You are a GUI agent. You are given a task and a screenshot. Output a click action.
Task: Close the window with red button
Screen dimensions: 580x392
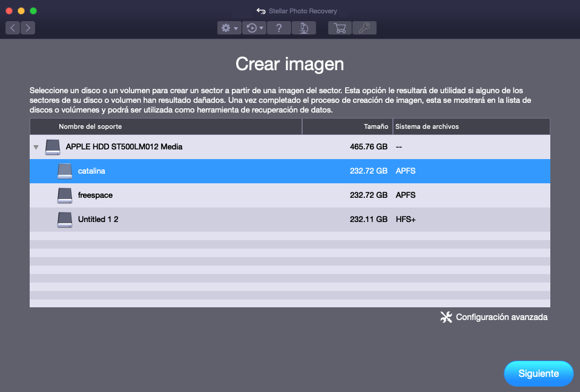click(x=9, y=11)
